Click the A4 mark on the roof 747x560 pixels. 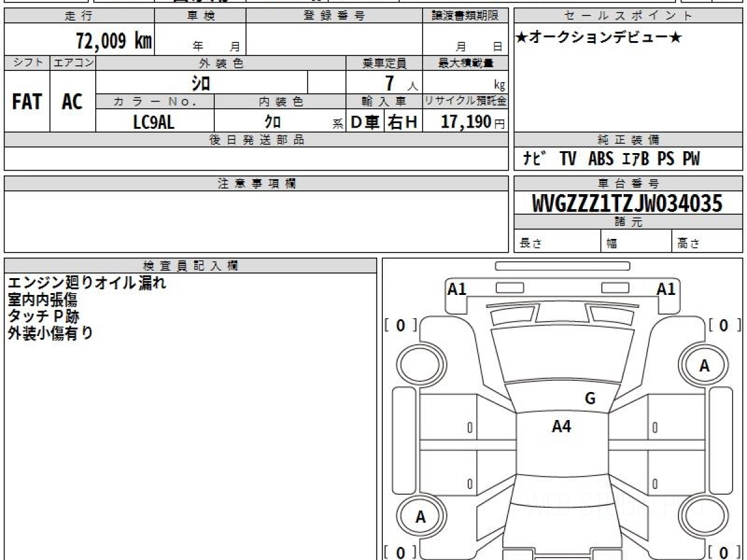point(562,427)
